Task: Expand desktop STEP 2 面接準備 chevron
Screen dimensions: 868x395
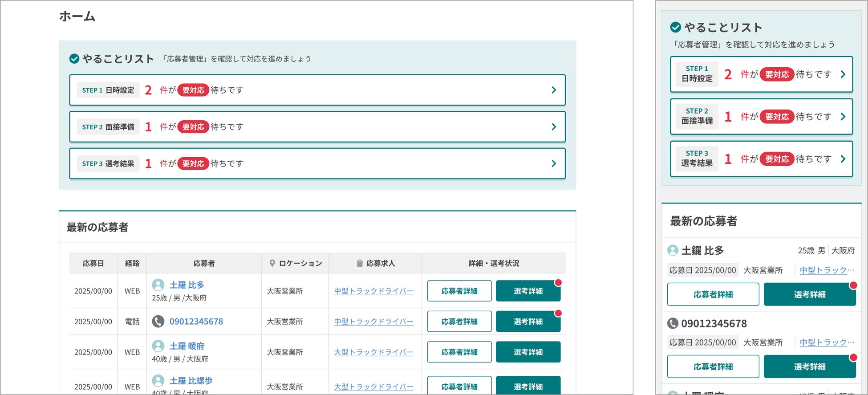Action: [x=554, y=127]
